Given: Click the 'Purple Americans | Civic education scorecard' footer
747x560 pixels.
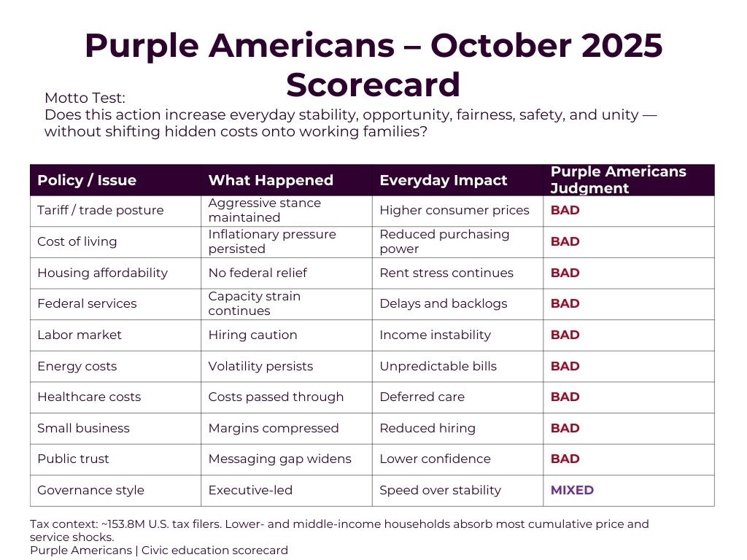Looking at the screenshot, I should (x=159, y=551).
